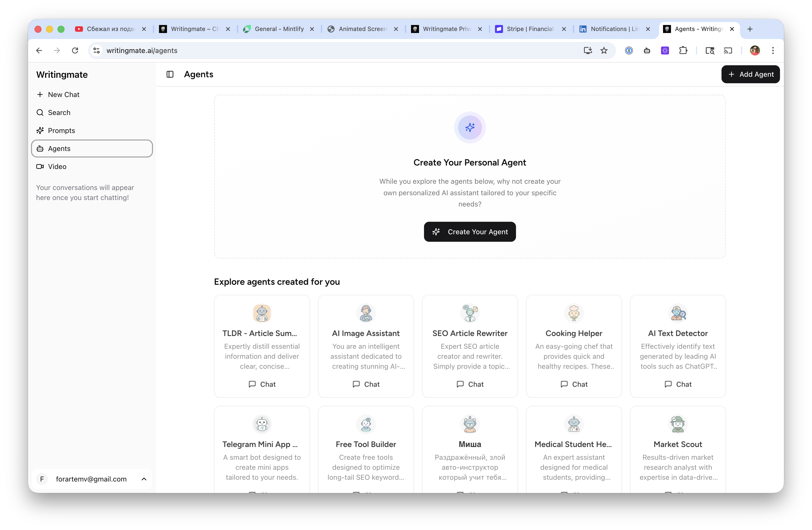Collapse the sidebar using the panel toggle icon
The height and width of the screenshot is (530, 812).
(x=169, y=74)
